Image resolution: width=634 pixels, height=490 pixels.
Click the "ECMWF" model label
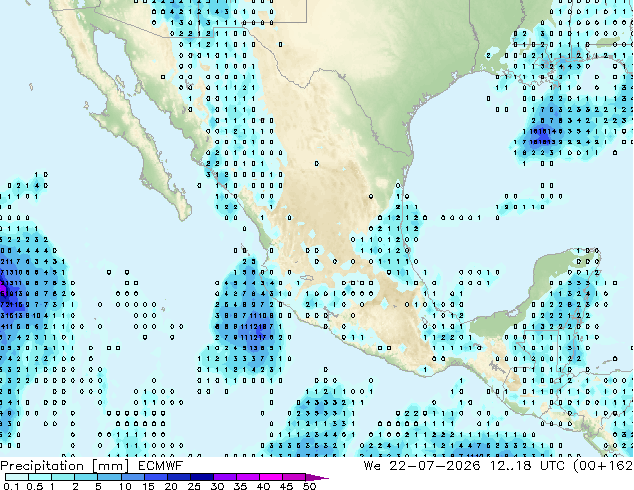(x=161, y=466)
